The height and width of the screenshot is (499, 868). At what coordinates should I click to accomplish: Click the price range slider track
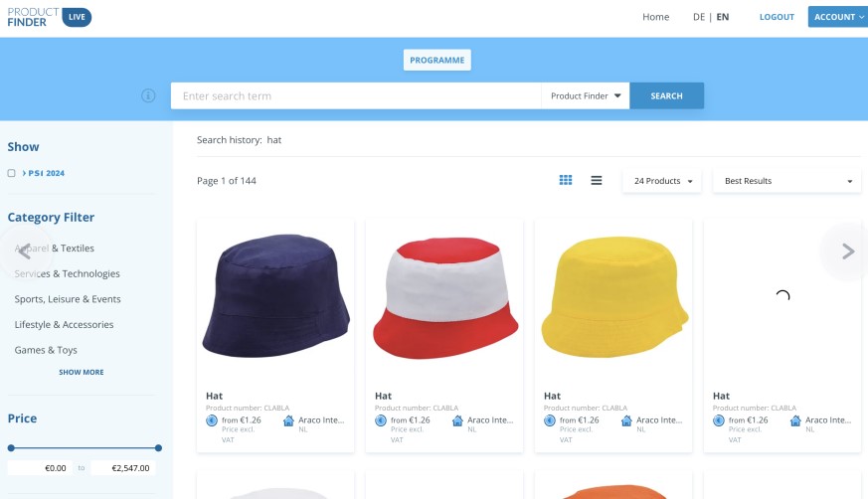click(85, 448)
